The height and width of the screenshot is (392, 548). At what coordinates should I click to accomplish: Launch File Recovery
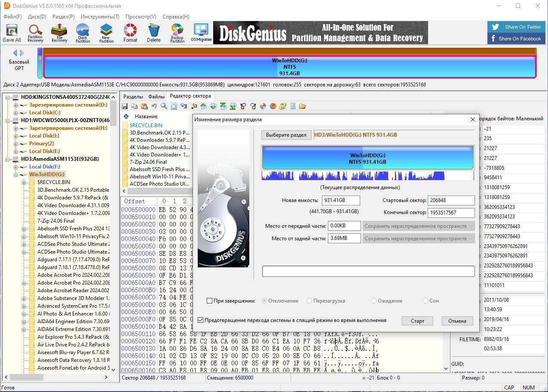point(59,31)
